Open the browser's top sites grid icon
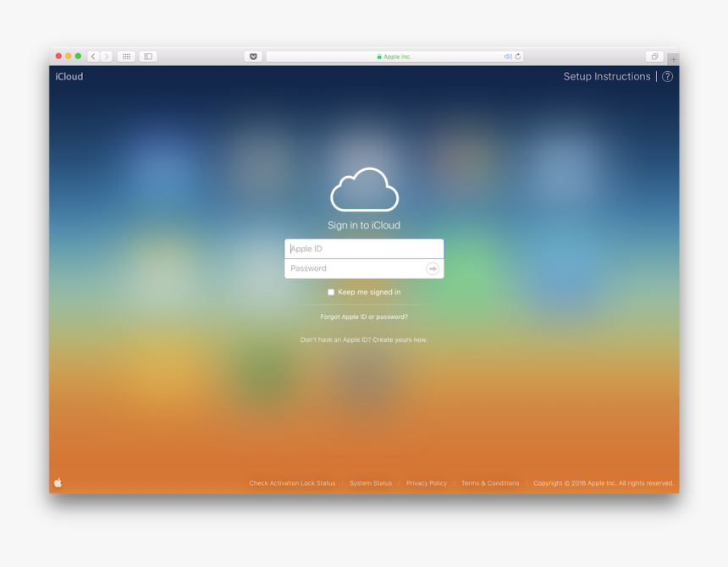Screen dimensions: 728x567 125,56
